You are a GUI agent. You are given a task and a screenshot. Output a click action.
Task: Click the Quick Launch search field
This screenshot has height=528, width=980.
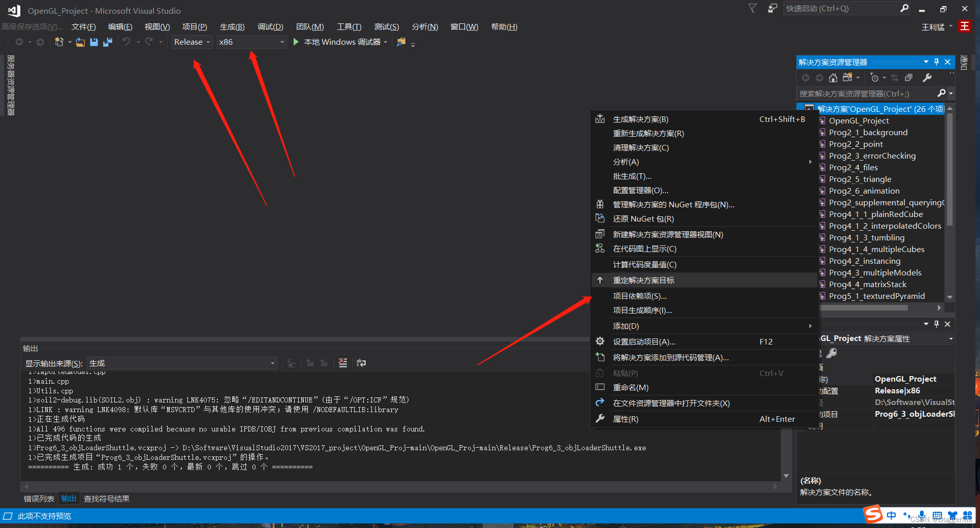[x=841, y=8]
